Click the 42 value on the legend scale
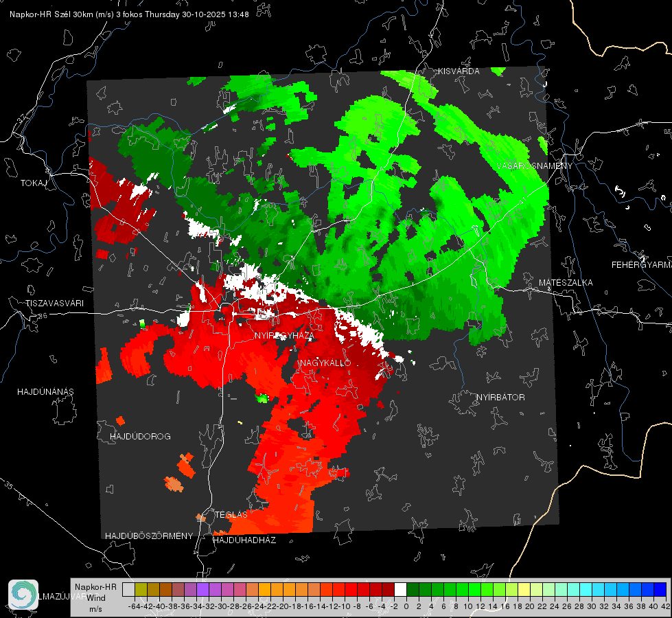This screenshot has height=618, width=672. pyautogui.click(x=666, y=606)
